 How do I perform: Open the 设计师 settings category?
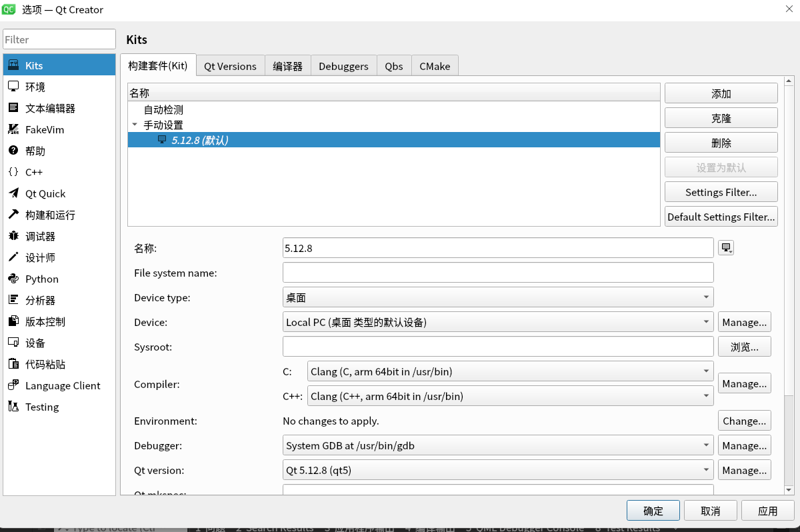(x=59, y=257)
